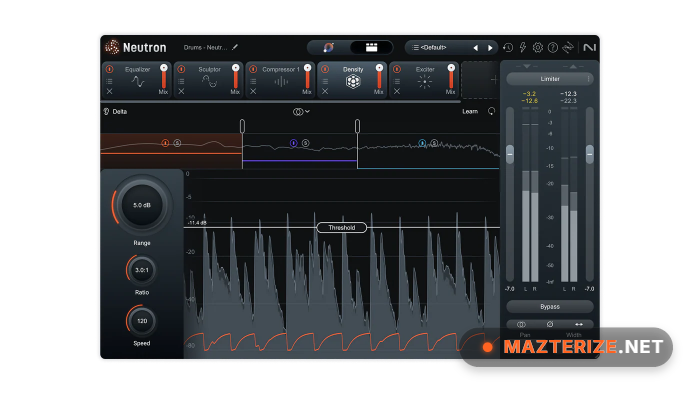Viewport: 700px width, 394px height.
Task: Toggle the Compressor 1 module power
Action: [x=253, y=69]
